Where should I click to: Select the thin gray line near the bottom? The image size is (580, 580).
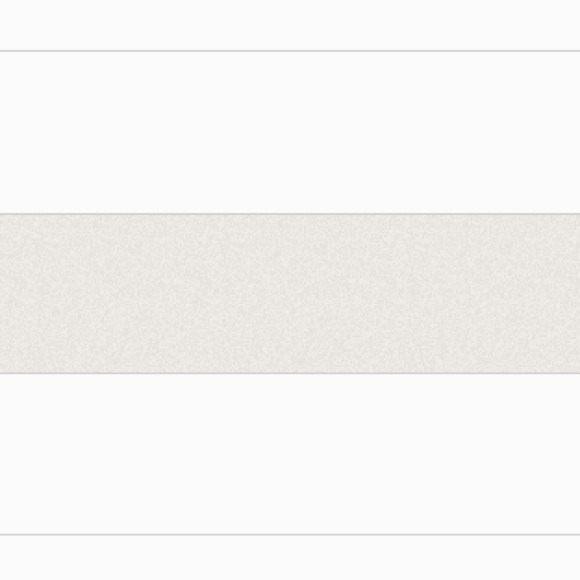tap(290, 535)
